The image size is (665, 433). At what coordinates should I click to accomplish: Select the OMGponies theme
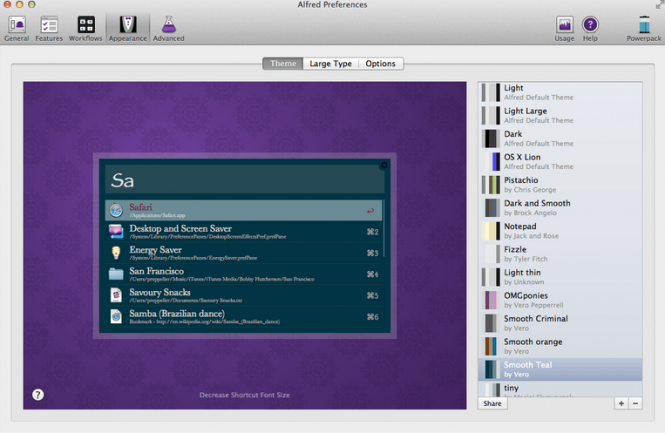coord(560,300)
